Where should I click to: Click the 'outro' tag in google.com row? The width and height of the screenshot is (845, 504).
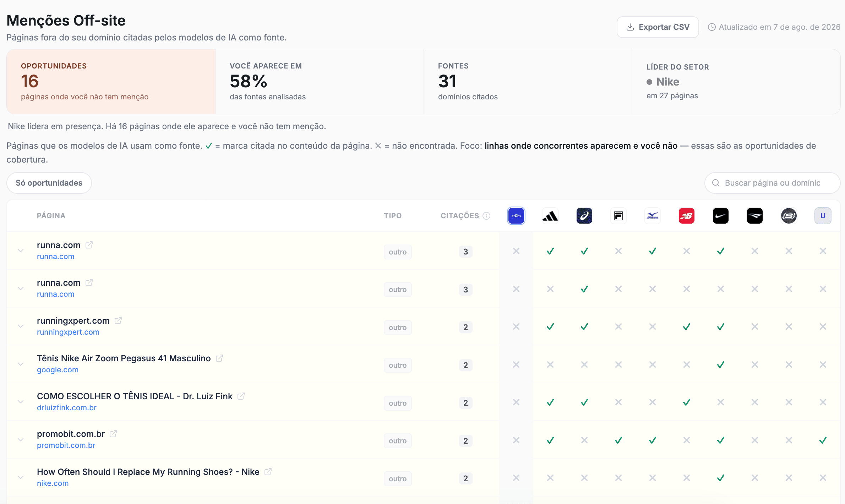tap(398, 365)
